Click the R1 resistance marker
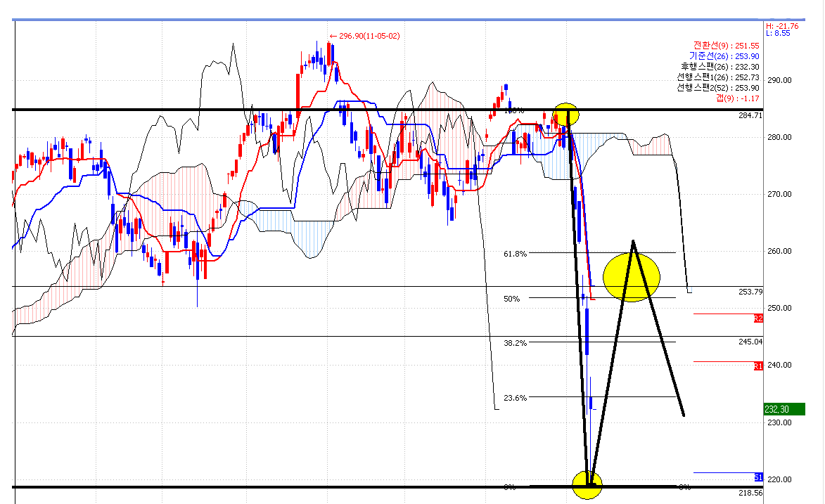 [758, 366]
